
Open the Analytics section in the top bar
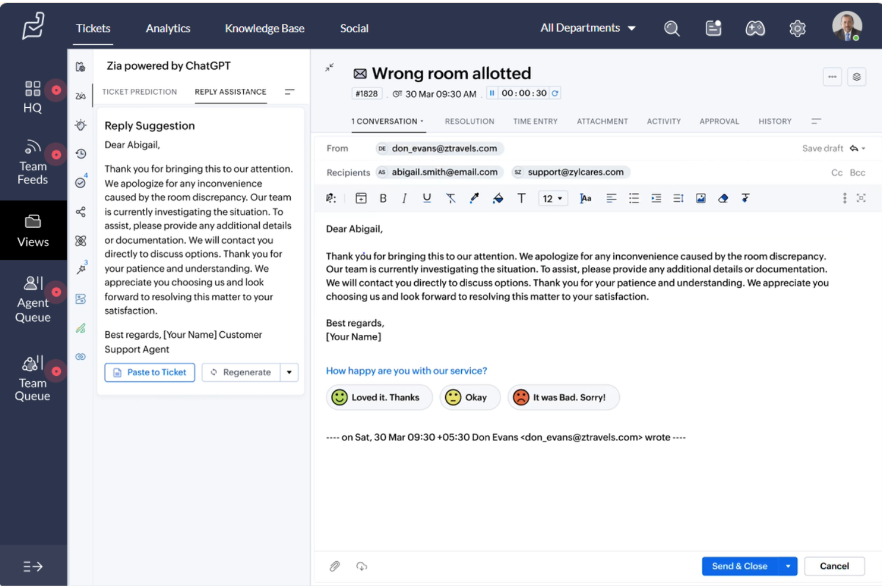pos(168,28)
